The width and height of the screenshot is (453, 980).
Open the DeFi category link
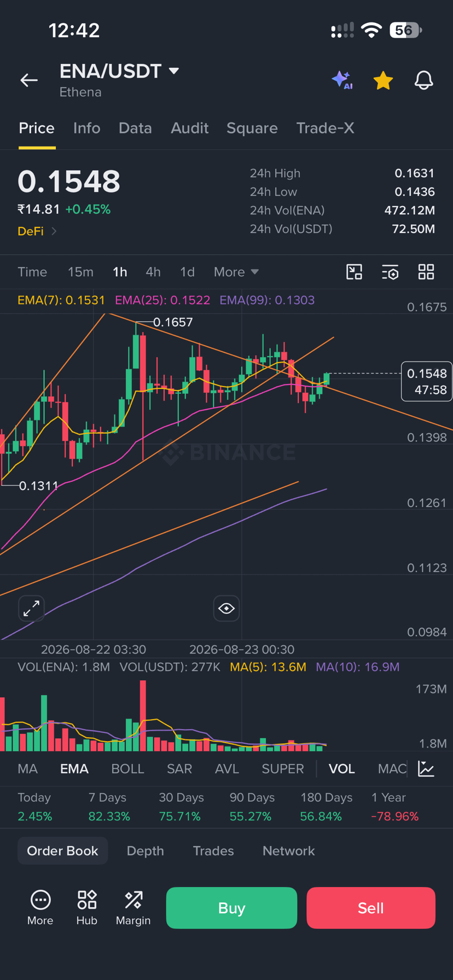(x=37, y=231)
